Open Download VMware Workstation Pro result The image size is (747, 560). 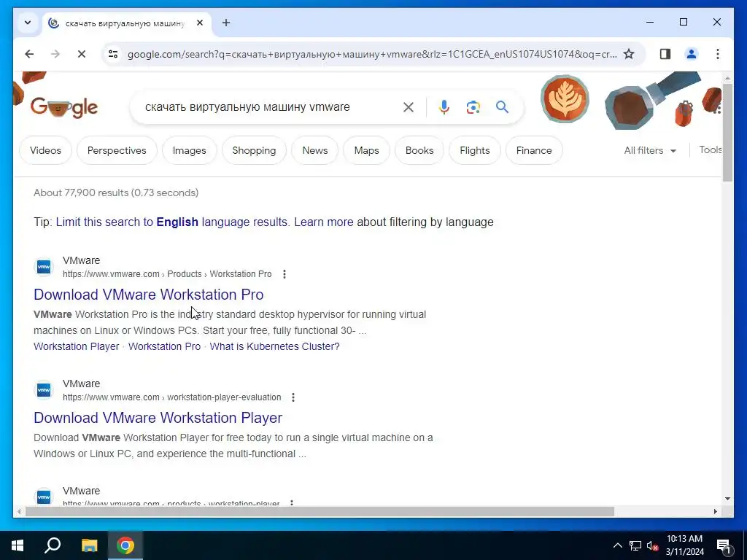tap(149, 295)
